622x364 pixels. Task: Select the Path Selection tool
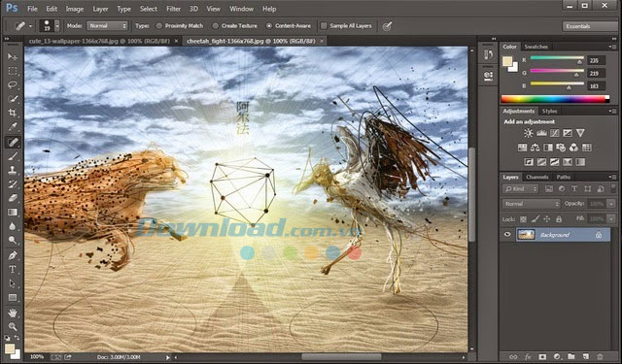coord(13,283)
